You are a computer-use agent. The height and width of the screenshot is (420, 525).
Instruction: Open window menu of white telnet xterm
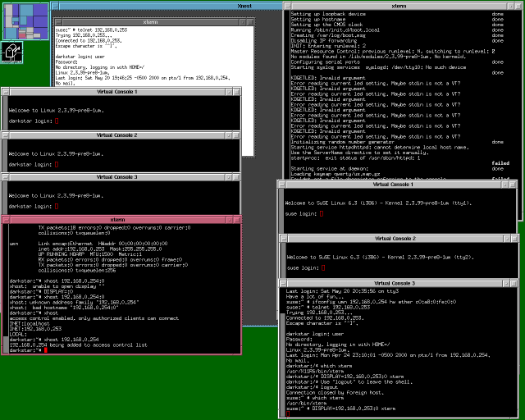57,22
